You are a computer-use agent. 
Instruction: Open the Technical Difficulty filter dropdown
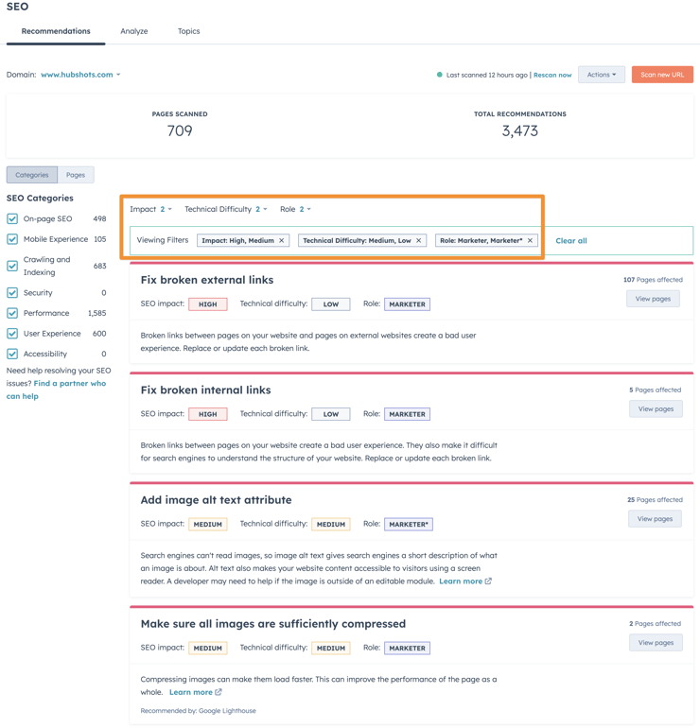(226, 209)
